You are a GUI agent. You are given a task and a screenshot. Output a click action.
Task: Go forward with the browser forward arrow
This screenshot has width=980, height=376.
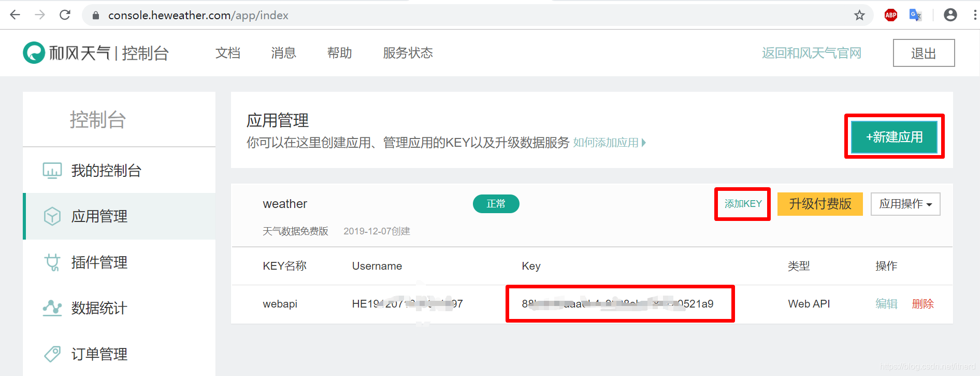pyautogui.click(x=40, y=15)
